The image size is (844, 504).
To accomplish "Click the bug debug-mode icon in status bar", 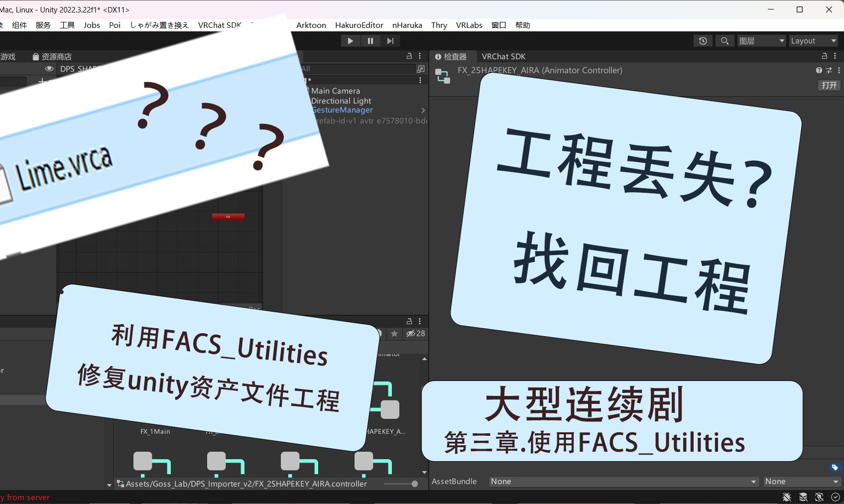I will [787, 497].
